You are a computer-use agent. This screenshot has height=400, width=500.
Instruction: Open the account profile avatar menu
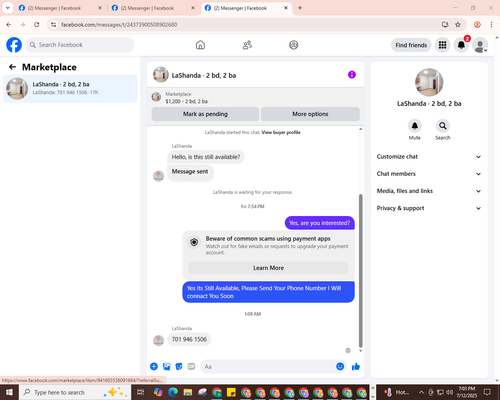point(480,45)
